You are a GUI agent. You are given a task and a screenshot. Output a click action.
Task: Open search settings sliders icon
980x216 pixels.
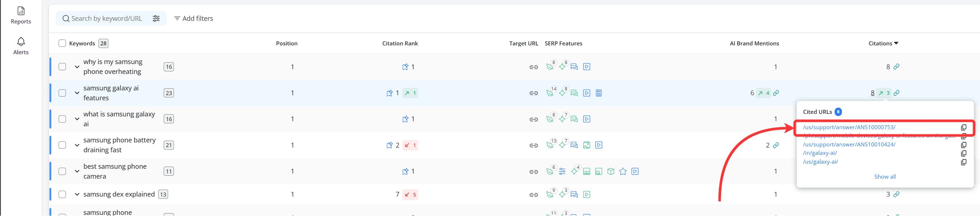pos(156,19)
